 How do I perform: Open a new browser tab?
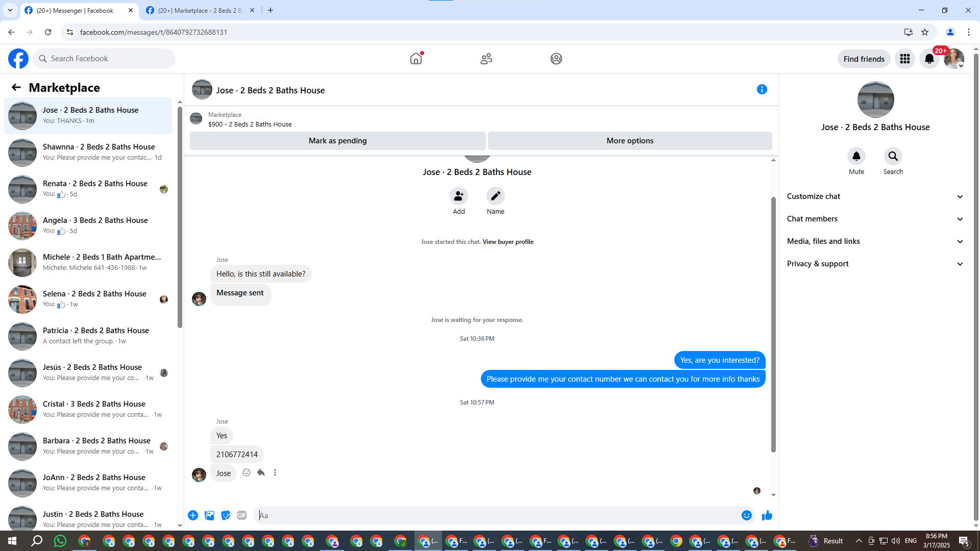[x=271, y=10]
